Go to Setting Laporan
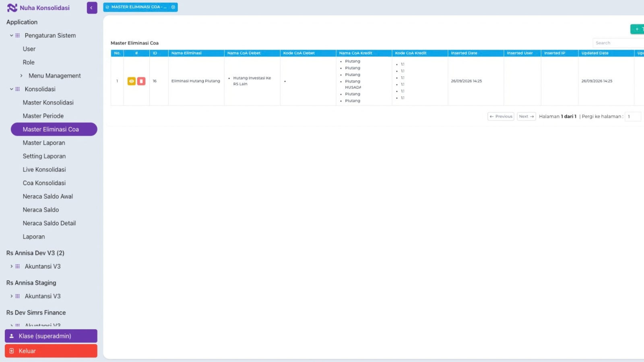The height and width of the screenshot is (362, 644). pyautogui.click(x=44, y=156)
